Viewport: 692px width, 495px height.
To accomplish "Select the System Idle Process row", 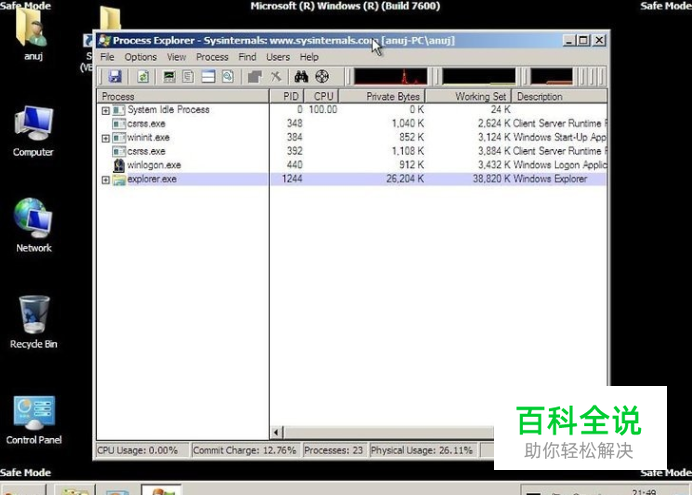I will 352,110.
